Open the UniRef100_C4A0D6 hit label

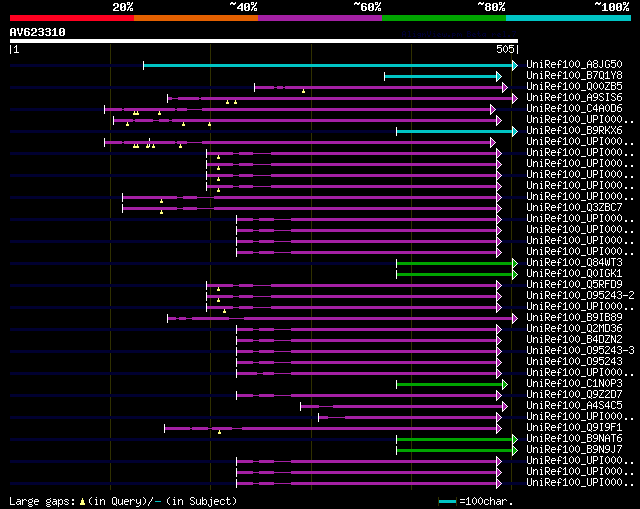coord(574,108)
